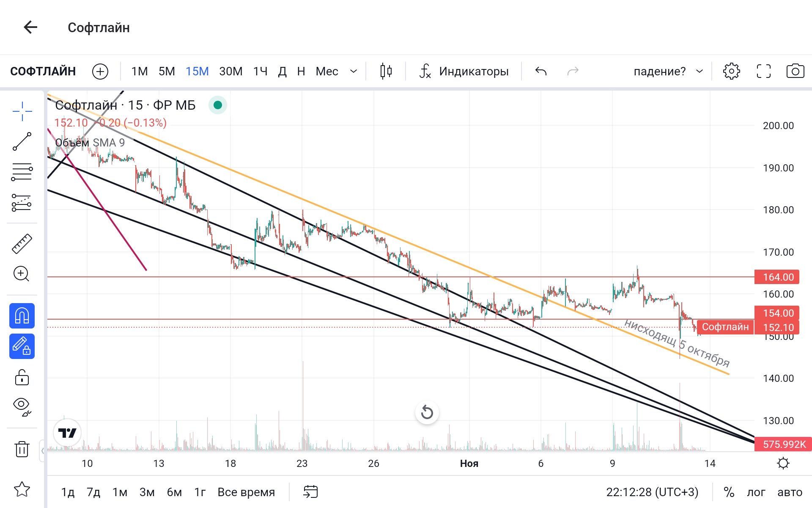Expand the collapsed left toolbar handle
812x508 pixels.
pos(42,450)
